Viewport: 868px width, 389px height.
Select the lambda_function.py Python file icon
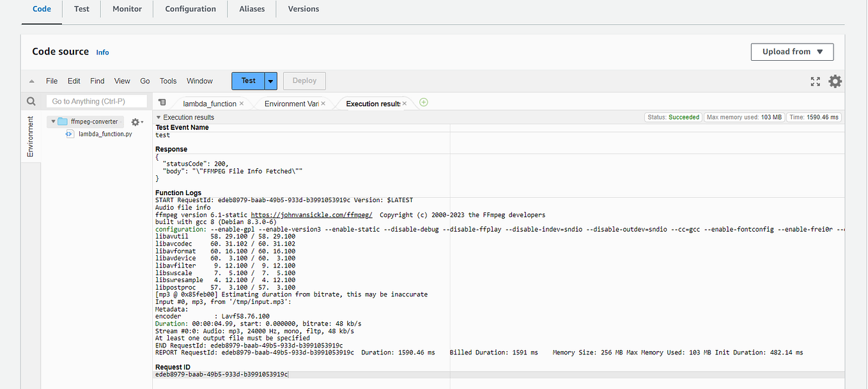(x=68, y=134)
